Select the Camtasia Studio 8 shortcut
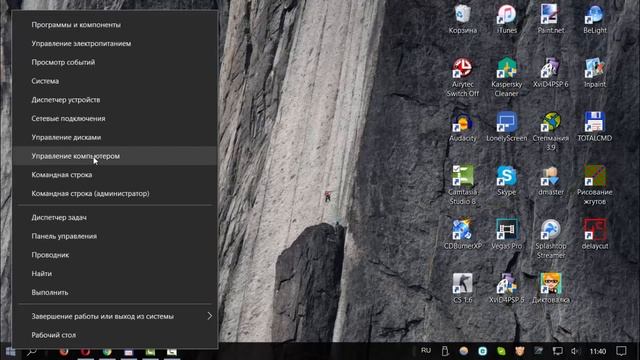 462,185
